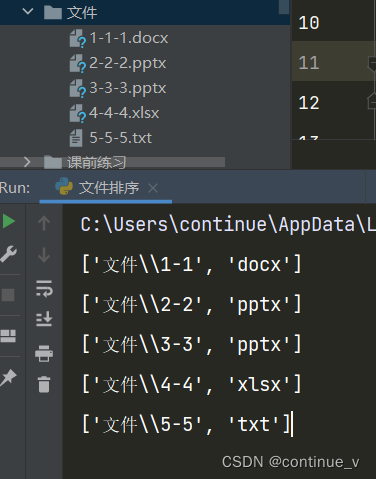Open file 1-1-1.docx
The image size is (376, 479).
[129, 38]
